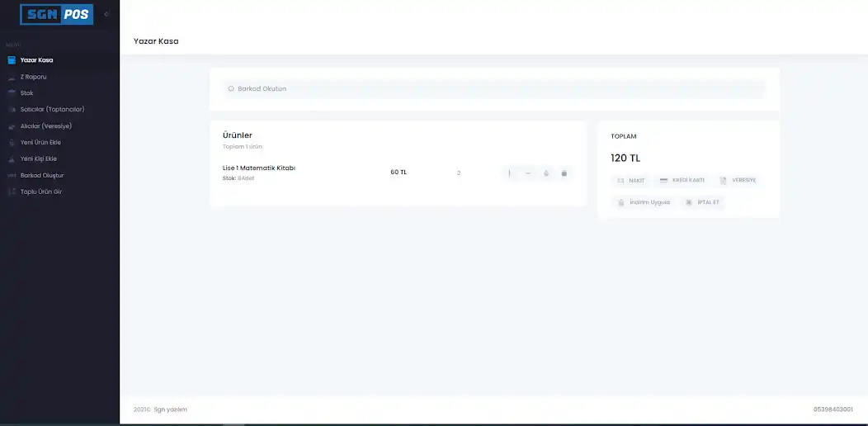Image resolution: width=868 pixels, height=426 pixels.
Task: Choose KREDİ KARTI payment
Action: 682,180
